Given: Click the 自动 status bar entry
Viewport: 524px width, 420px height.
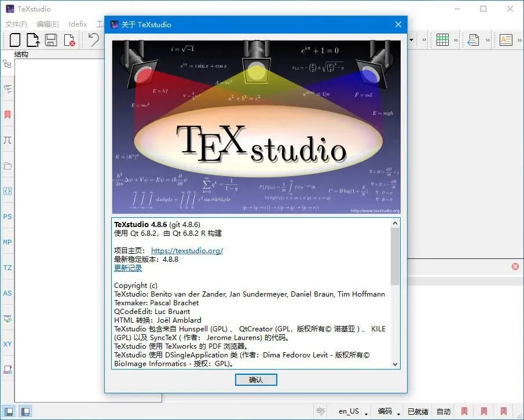Looking at the screenshot, I should [x=444, y=411].
